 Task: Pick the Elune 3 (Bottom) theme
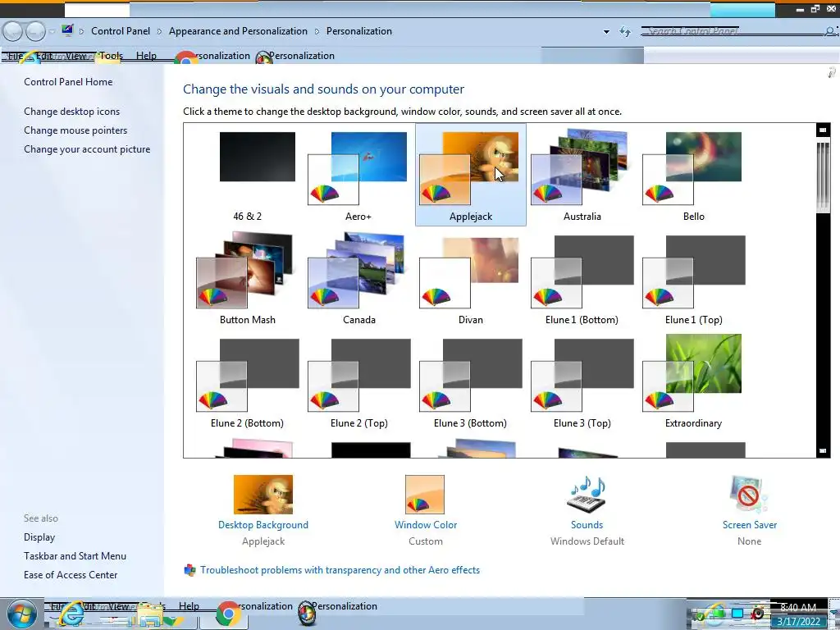[x=470, y=382]
